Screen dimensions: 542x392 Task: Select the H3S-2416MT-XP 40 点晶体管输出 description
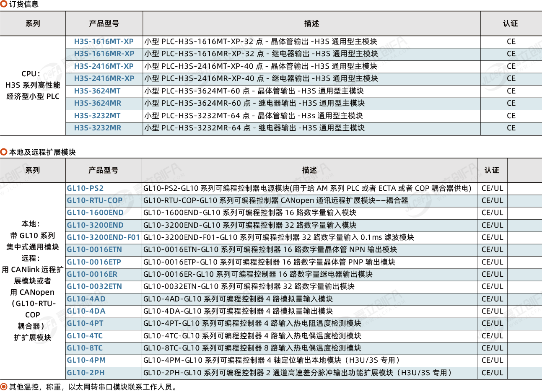261,66
